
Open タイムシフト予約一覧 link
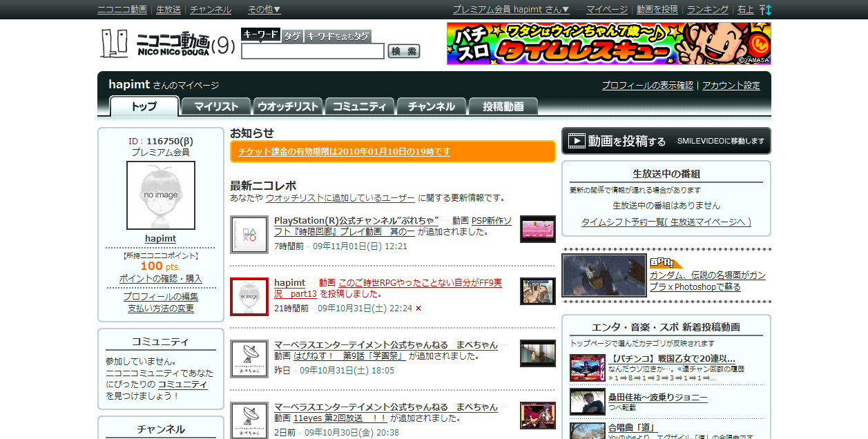tap(666, 222)
